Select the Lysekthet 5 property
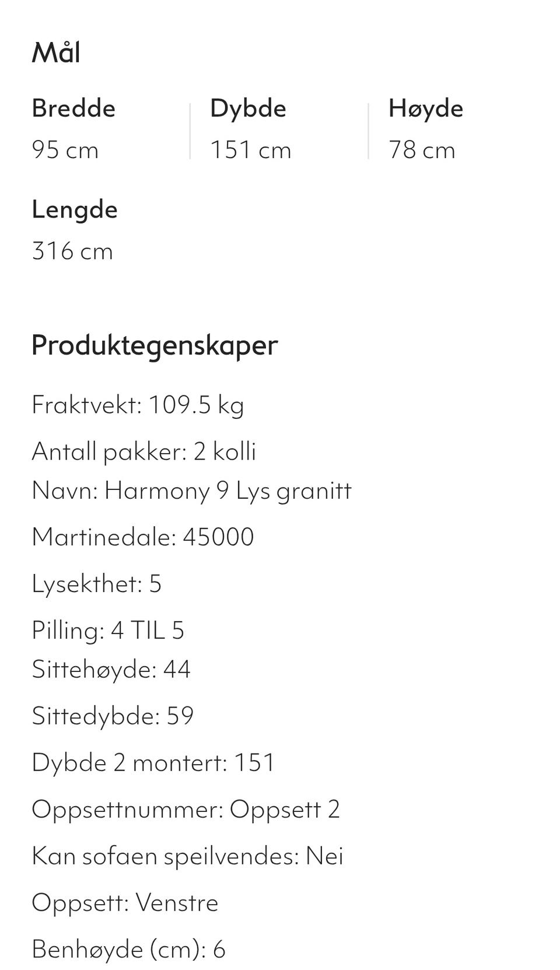Screen dimensions: 560x970 point(96,584)
